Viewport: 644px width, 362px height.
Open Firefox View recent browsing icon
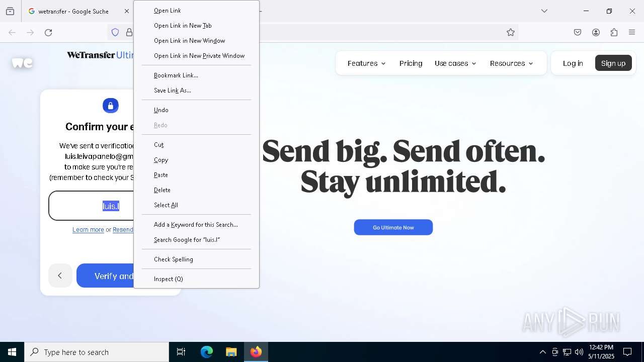point(10,11)
